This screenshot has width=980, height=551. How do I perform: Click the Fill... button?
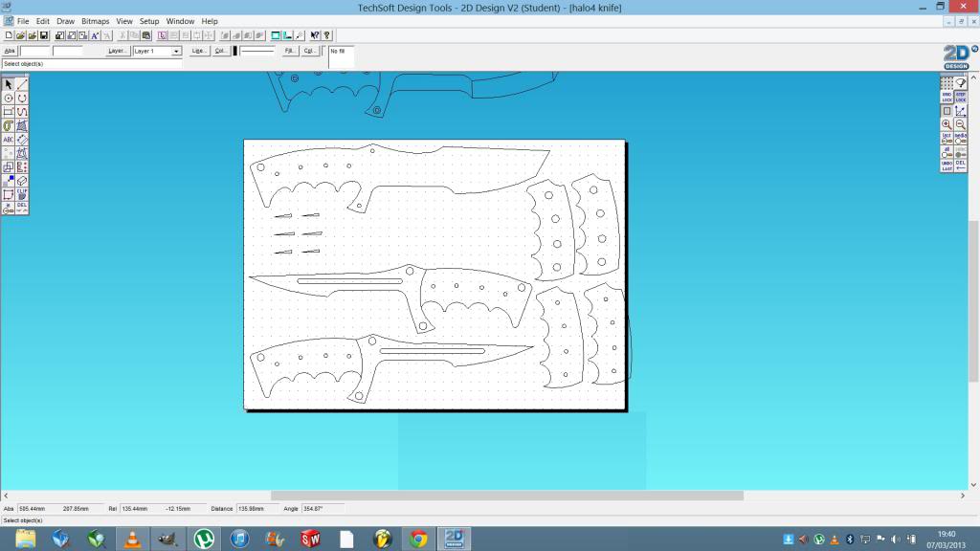click(289, 51)
